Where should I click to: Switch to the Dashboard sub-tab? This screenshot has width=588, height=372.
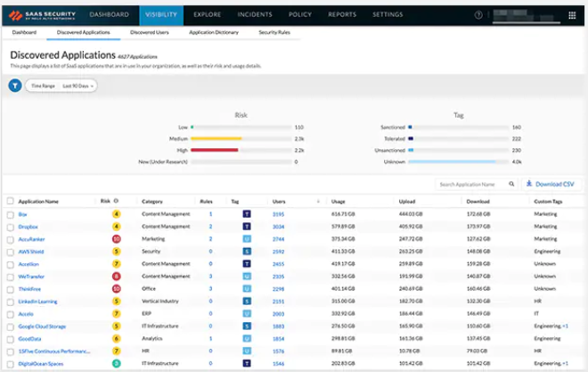pyautogui.click(x=24, y=32)
